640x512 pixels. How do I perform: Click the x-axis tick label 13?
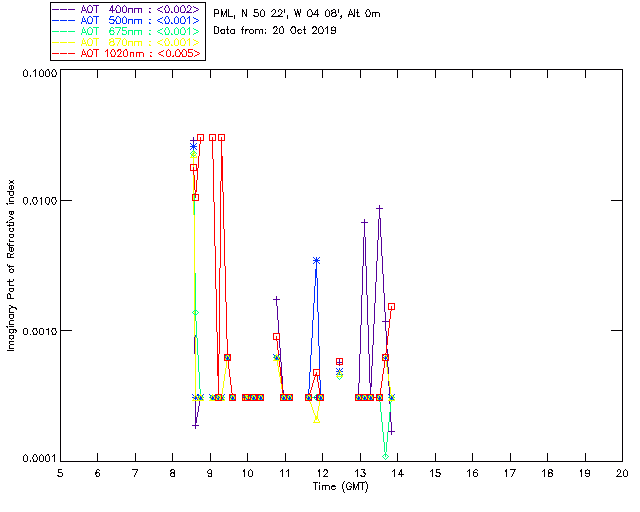click(x=360, y=474)
